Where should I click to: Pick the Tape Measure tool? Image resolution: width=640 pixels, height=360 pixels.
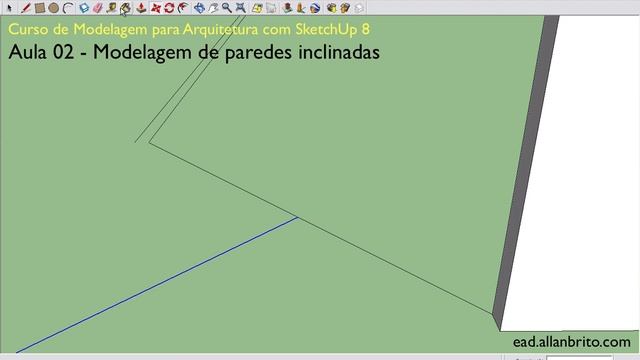(111, 8)
